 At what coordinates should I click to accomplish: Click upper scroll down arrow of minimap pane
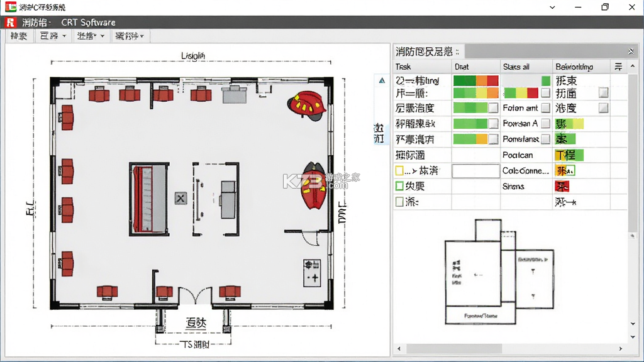(x=633, y=324)
